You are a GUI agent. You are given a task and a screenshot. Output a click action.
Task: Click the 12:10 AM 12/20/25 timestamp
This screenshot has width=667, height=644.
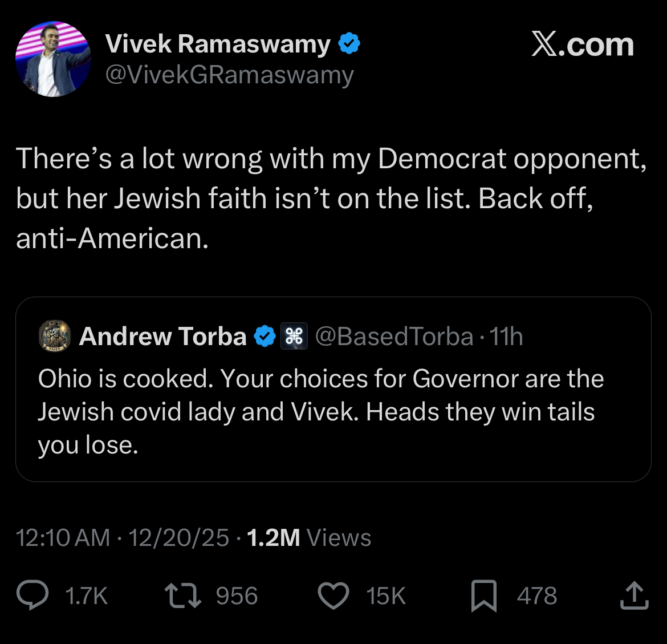tap(123, 537)
